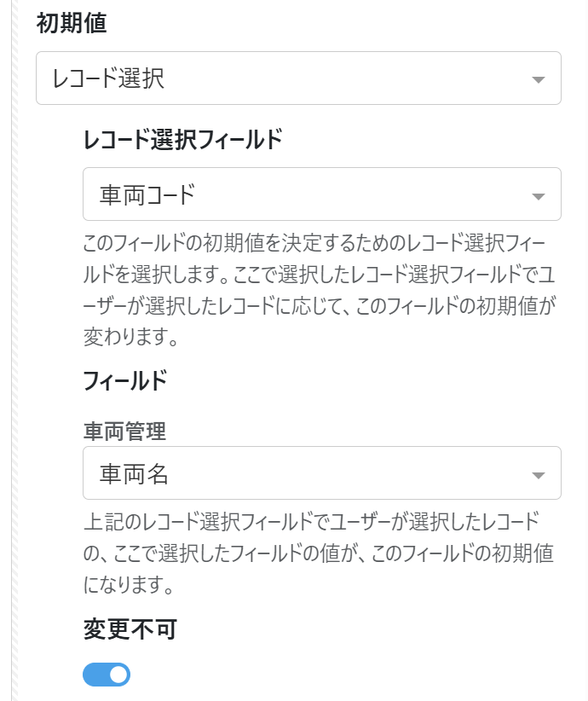Click the selected text レコード選択 in the top box
The image size is (588, 701).
(x=108, y=78)
